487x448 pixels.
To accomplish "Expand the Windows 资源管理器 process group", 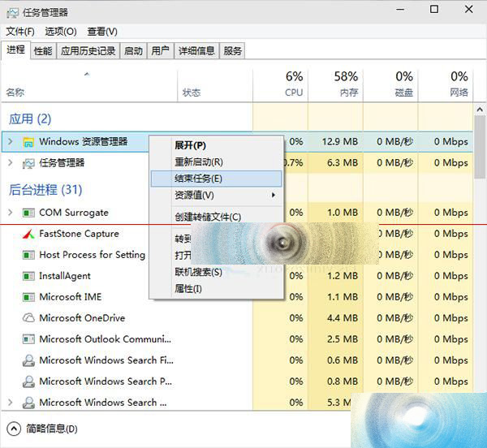I will (x=11, y=141).
